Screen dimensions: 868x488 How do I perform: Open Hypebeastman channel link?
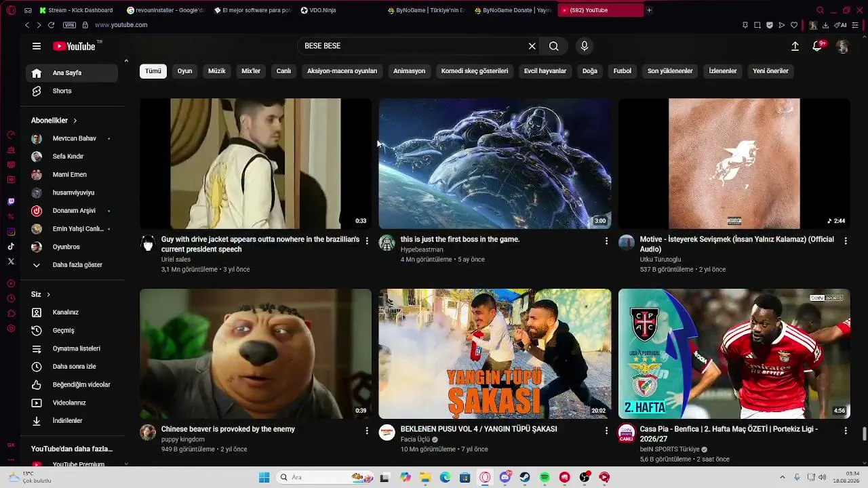coord(422,249)
